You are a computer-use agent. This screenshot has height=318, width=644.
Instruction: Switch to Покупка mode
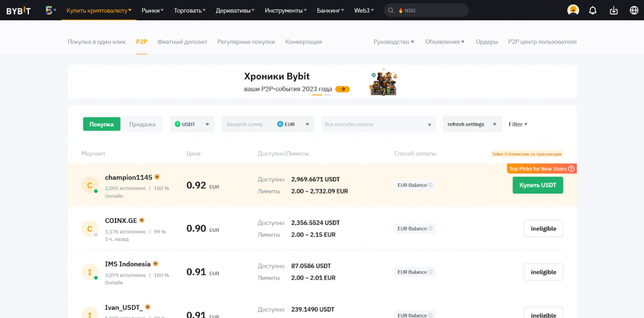coord(101,124)
